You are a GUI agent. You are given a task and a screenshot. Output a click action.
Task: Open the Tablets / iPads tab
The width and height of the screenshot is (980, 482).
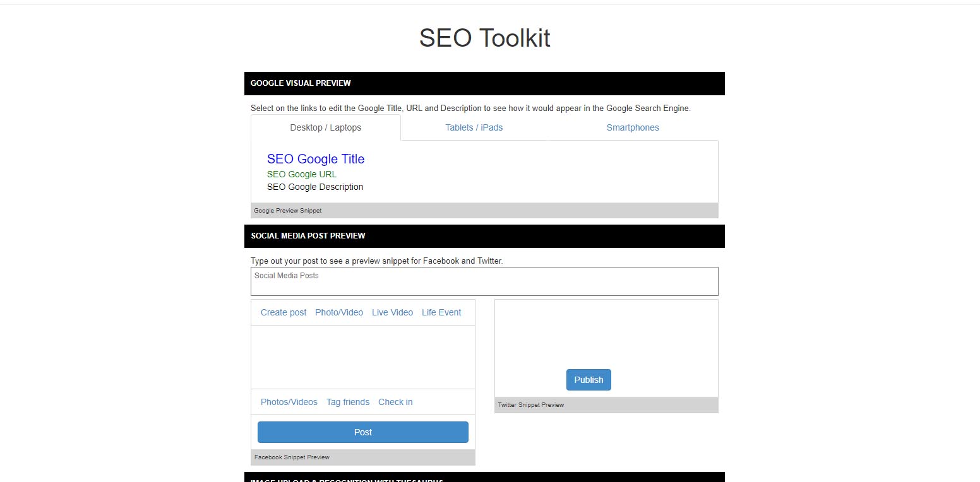point(474,127)
